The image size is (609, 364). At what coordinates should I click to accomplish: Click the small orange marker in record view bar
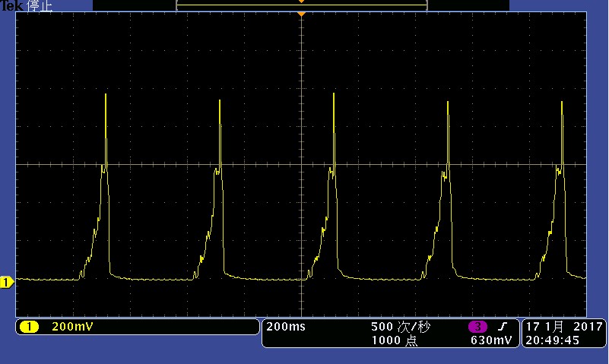(302, 2)
